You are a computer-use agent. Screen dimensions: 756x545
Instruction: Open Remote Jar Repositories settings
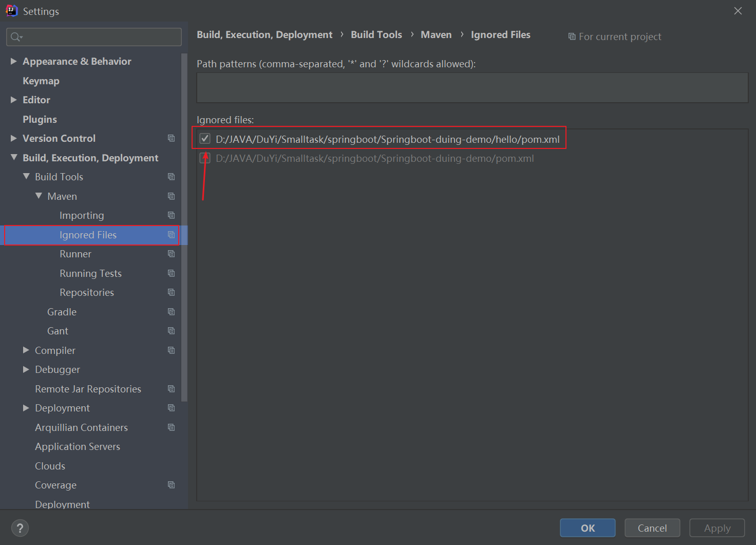88,389
